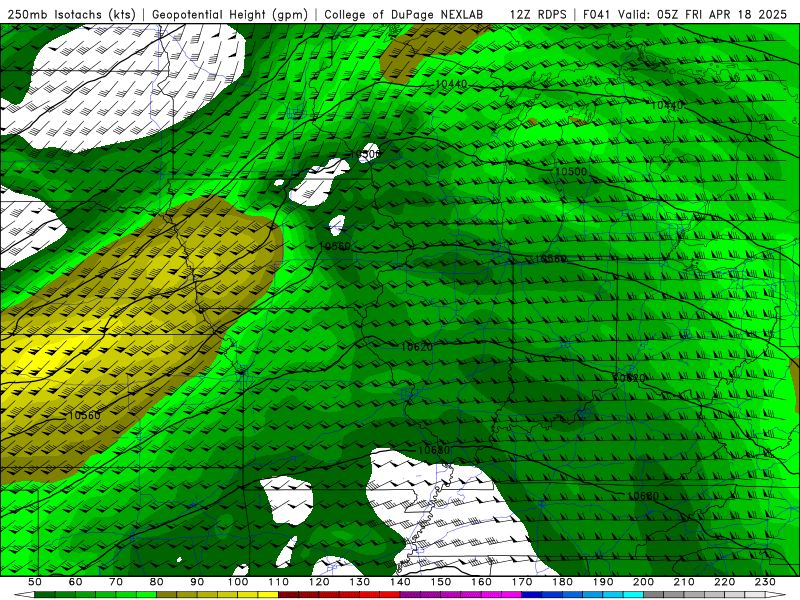Click the dark red swatch right after 110
800x600 pixels.
coord(288,595)
